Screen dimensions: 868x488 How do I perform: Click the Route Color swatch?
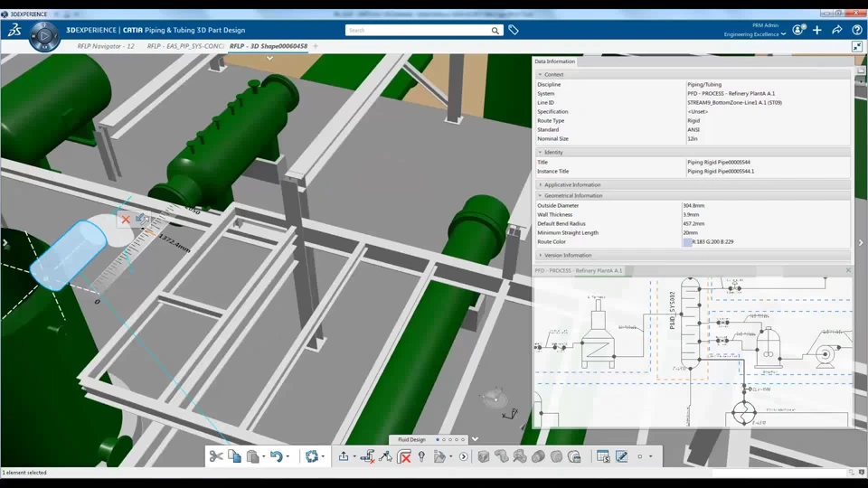tap(687, 242)
